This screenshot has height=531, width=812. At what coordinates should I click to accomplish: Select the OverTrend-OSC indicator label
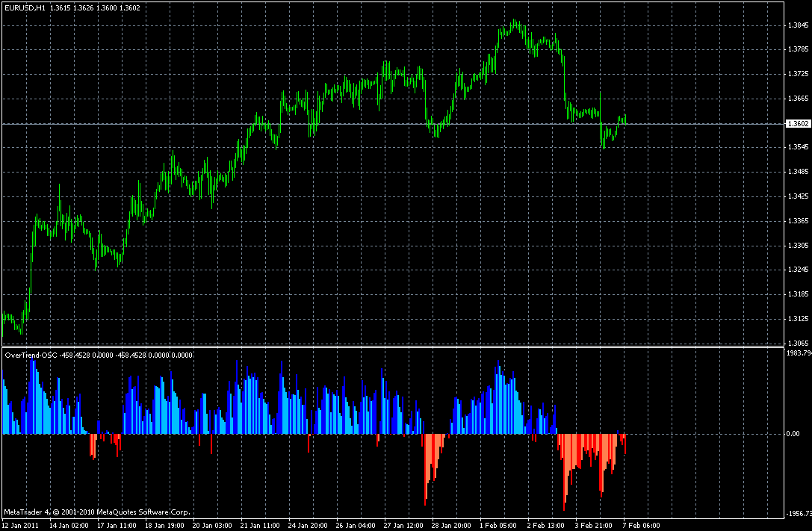pyautogui.click(x=31, y=355)
